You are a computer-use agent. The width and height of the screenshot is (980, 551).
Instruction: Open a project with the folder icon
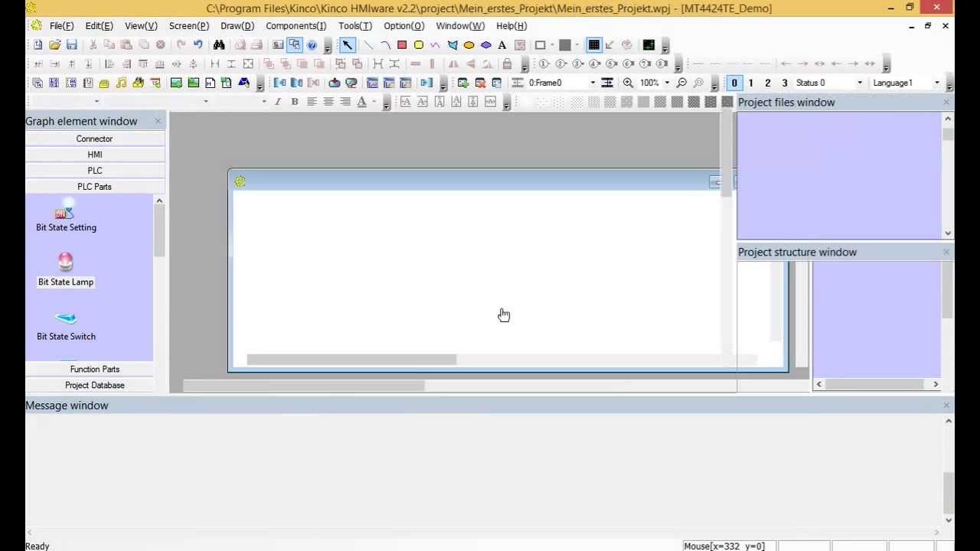(x=54, y=45)
